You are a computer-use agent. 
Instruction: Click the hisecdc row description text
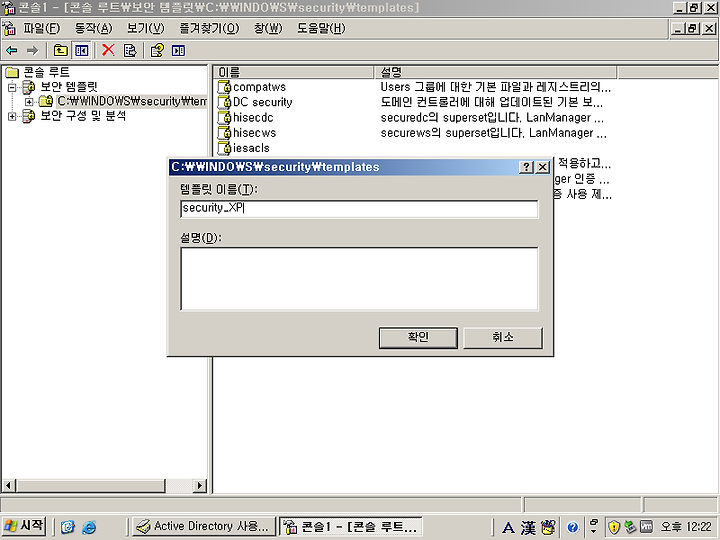click(492, 118)
